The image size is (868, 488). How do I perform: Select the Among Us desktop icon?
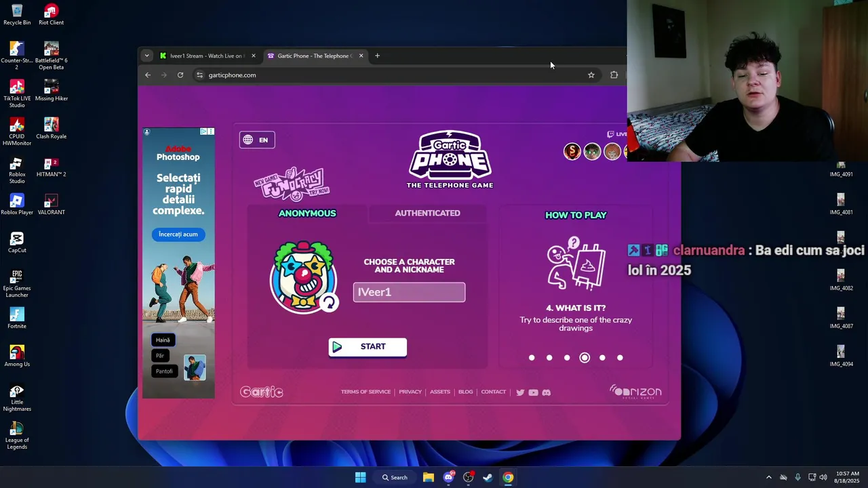[17, 357]
